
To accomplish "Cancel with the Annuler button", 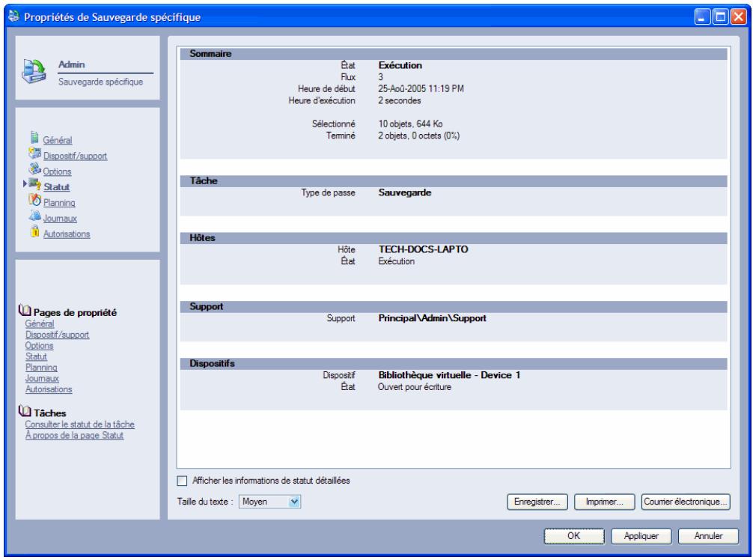I will (708, 536).
